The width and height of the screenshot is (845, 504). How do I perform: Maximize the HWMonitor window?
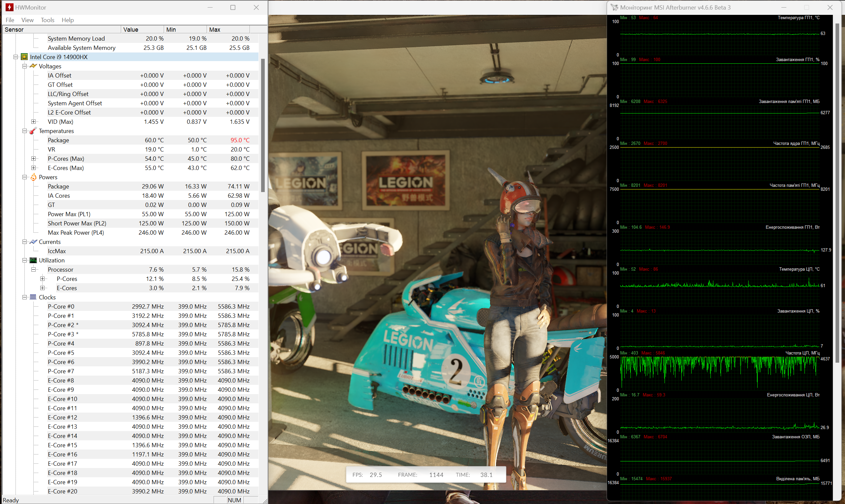tap(233, 7)
